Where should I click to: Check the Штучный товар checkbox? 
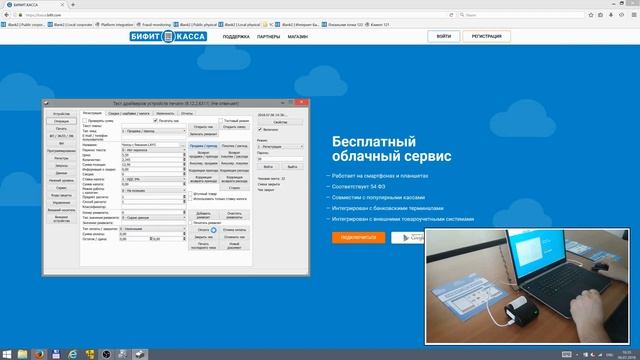pos(191,194)
